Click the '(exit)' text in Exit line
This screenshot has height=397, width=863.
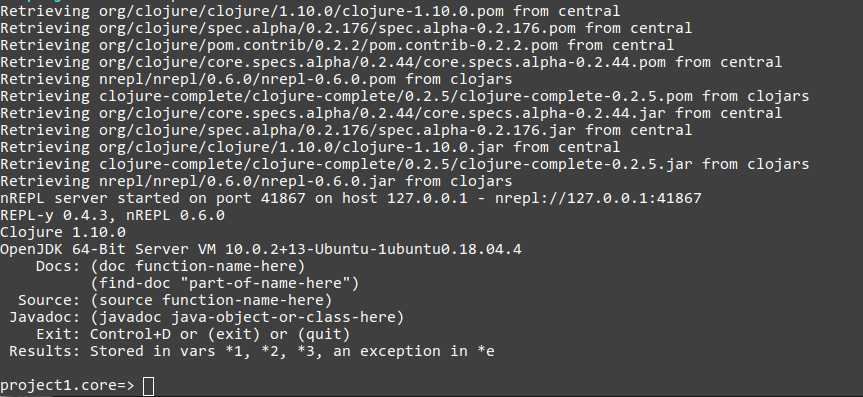point(233,335)
